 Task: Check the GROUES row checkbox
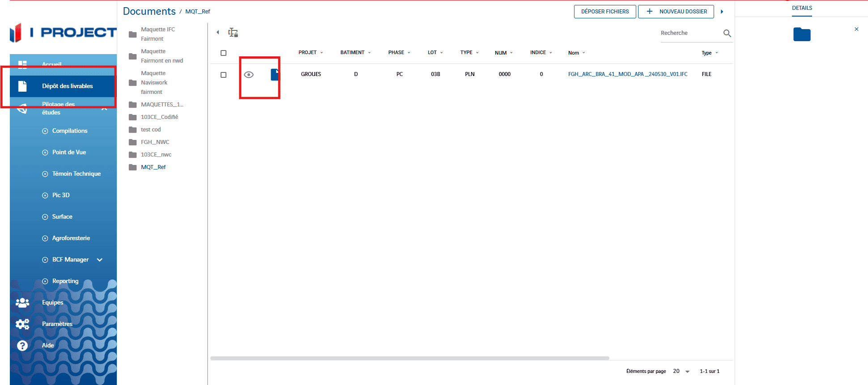tap(224, 75)
